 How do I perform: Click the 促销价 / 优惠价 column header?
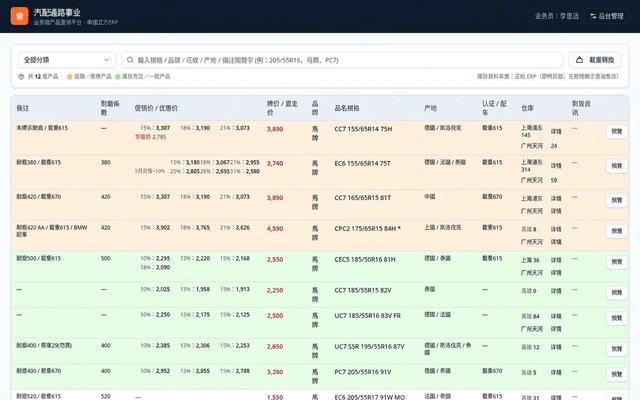pos(156,108)
